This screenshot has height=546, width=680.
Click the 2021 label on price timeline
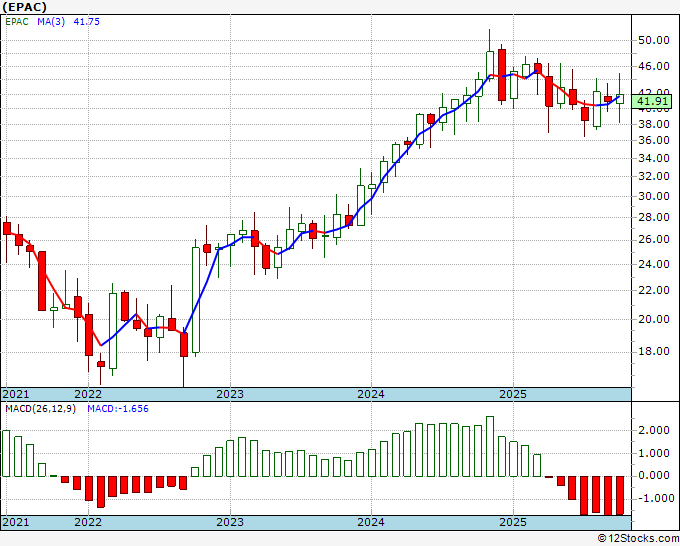16,394
